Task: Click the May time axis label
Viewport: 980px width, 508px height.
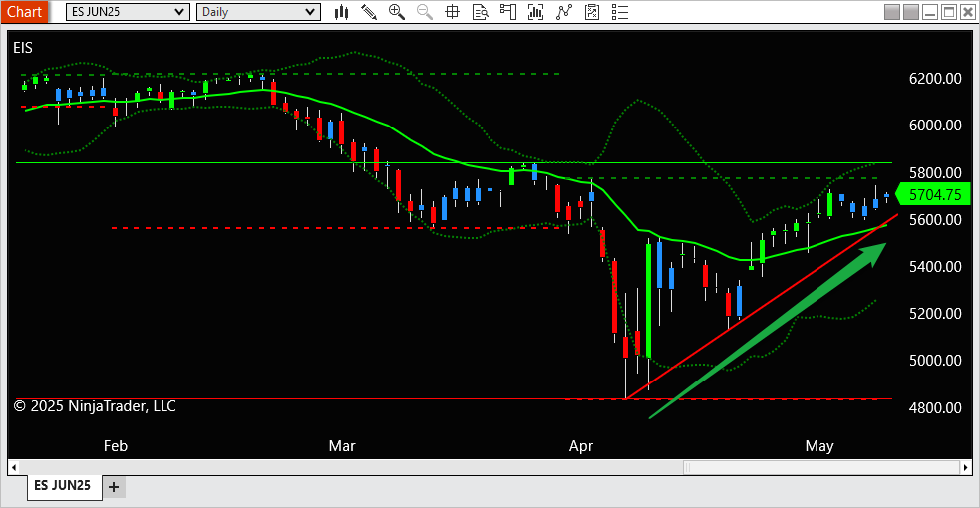Action: 819,446
